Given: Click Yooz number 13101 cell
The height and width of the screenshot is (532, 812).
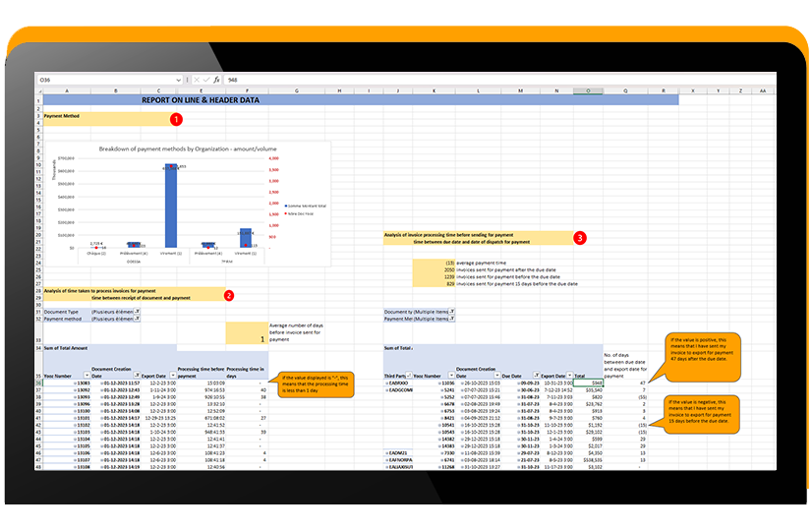Looking at the screenshot, I should (67, 418).
